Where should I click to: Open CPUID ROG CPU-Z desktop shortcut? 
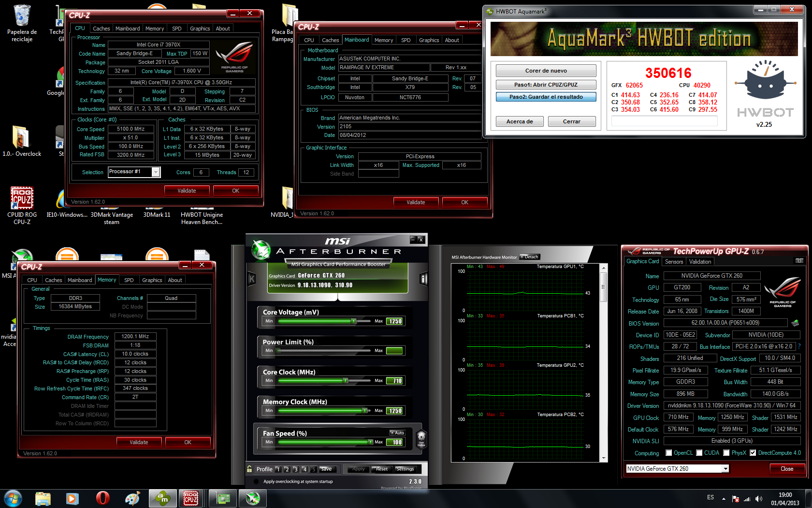click(22, 206)
